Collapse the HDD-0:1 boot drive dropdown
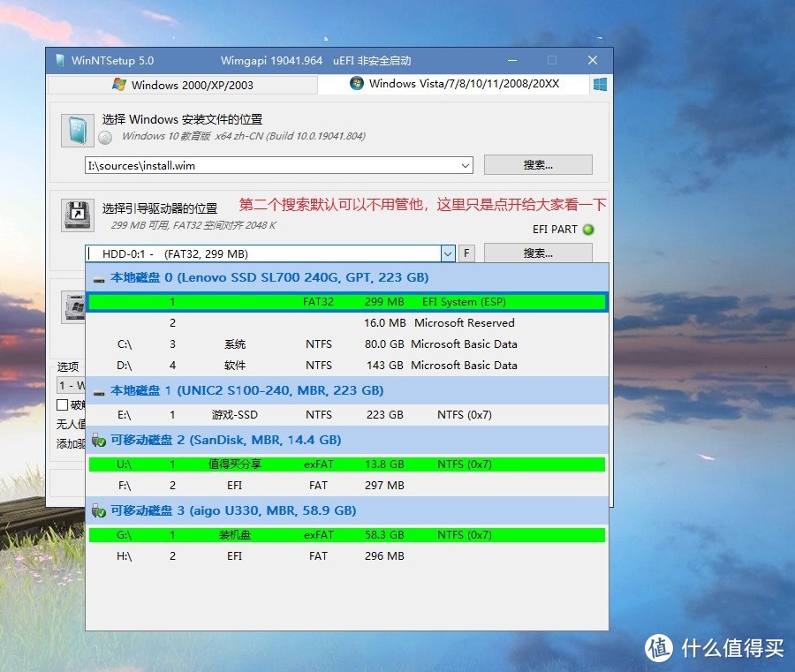Viewport: 795px width, 672px height. tap(448, 253)
